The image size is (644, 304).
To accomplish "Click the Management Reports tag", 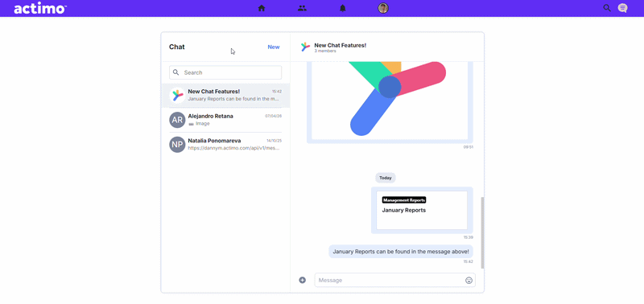I will 404,199.
